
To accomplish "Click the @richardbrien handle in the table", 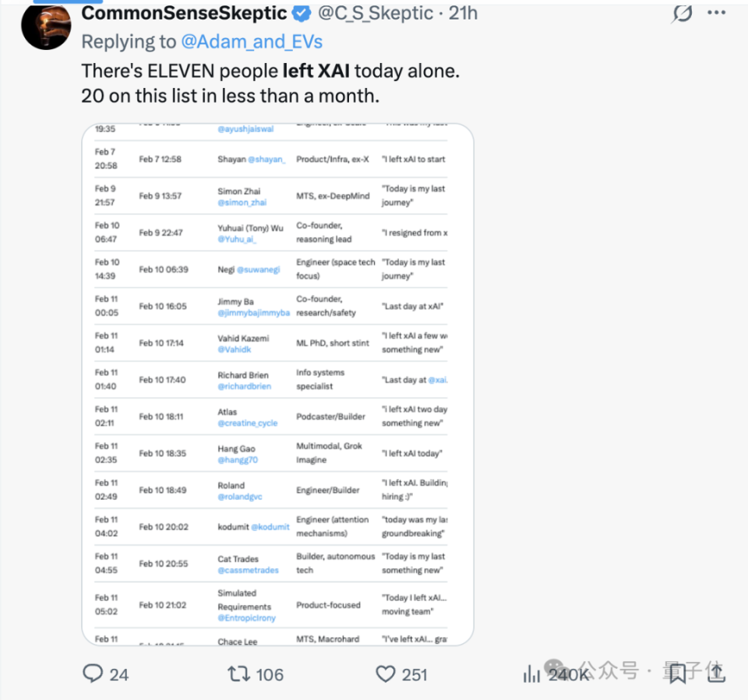I will pos(244,386).
